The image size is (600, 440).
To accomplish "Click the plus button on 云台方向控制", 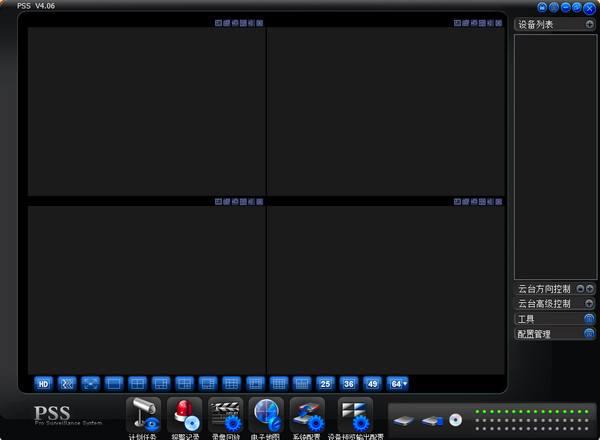I will click(590, 288).
